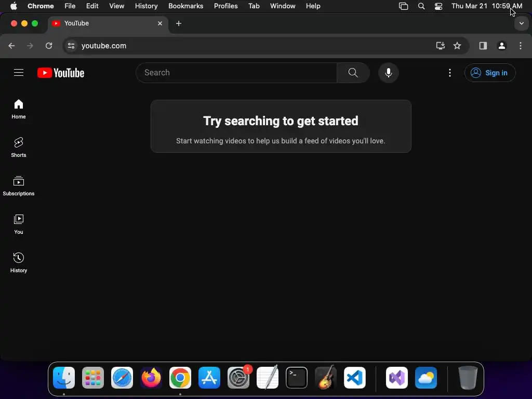Click the YouTube search input field
Screen dimensions: 532x399
pyautogui.click(x=236, y=73)
